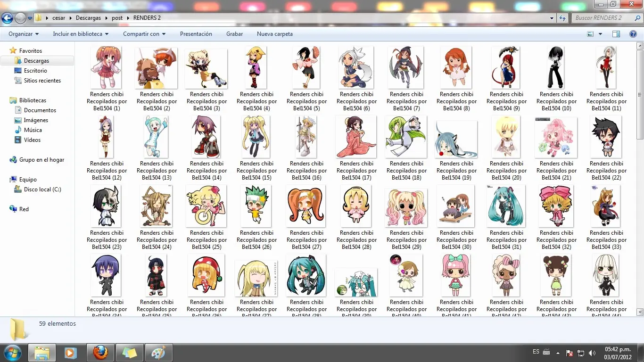This screenshot has width=644, height=362.
Task: Switch to Firefox on the taskbar
Action: pyautogui.click(x=100, y=353)
